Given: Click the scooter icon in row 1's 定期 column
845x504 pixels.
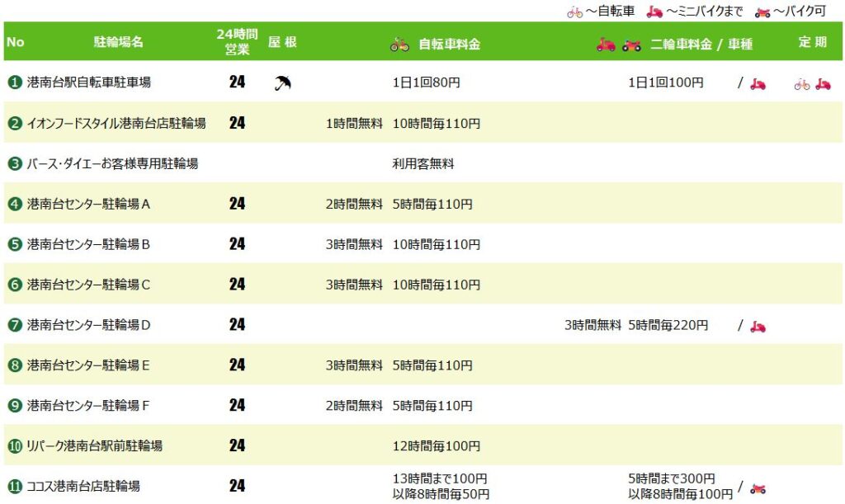Looking at the screenshot, I should click(x=823, y=83).
